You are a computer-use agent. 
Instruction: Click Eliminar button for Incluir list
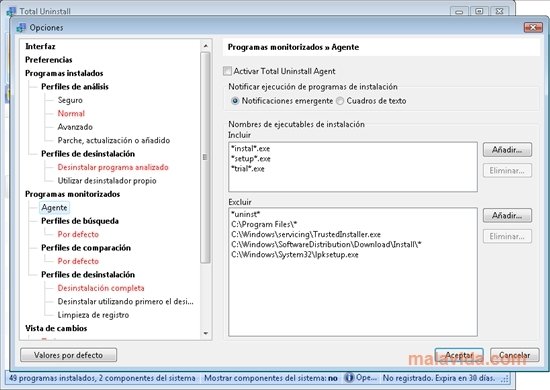[507, 170]
